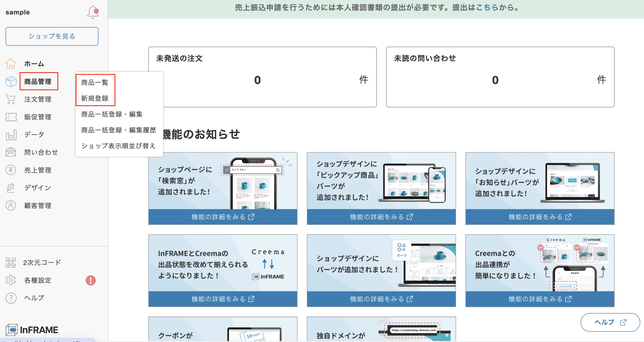Open 顧客管理 in the sidebar
The width and height of the screenshot is (644, 342).
pyautogui.click(x=38, y=205)
